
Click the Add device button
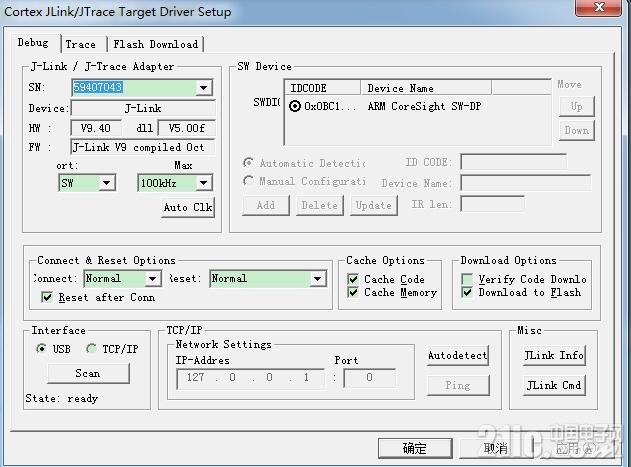pos(266,205)
